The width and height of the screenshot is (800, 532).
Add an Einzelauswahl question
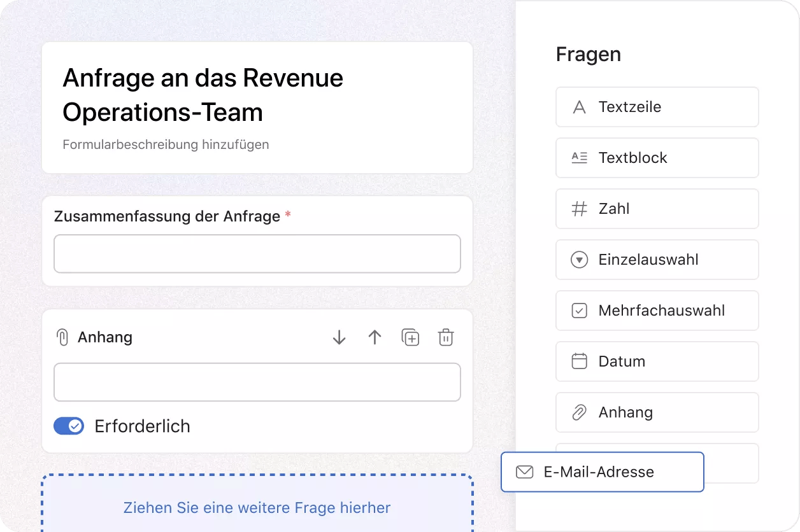(x=657, y=260)
